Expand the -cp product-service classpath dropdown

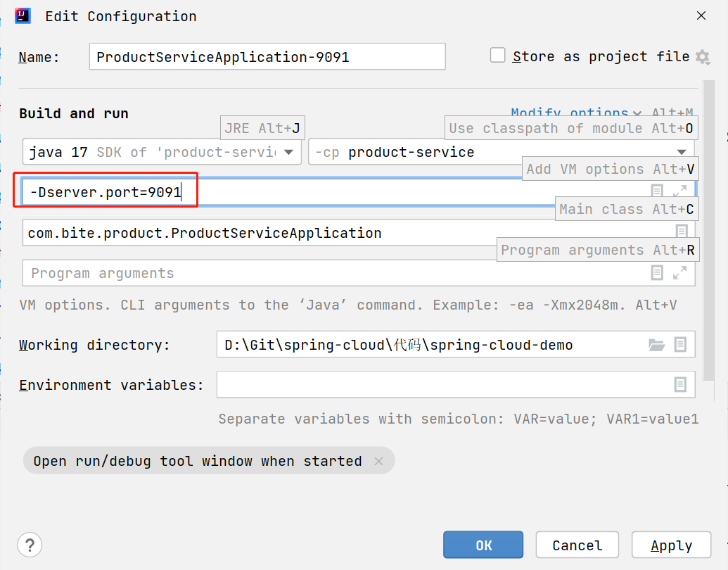tap(502, 152)
